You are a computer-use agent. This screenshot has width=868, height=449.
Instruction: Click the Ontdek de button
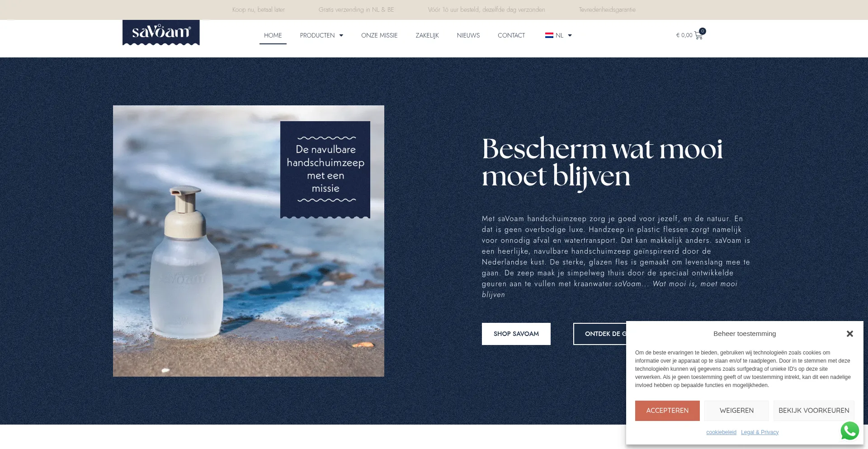coord(600,334)
